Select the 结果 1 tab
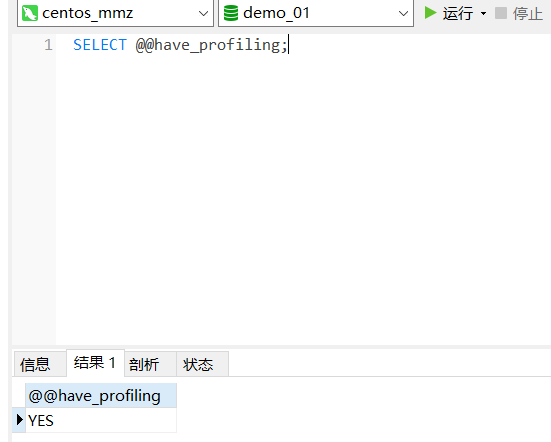 pos(95,363)
